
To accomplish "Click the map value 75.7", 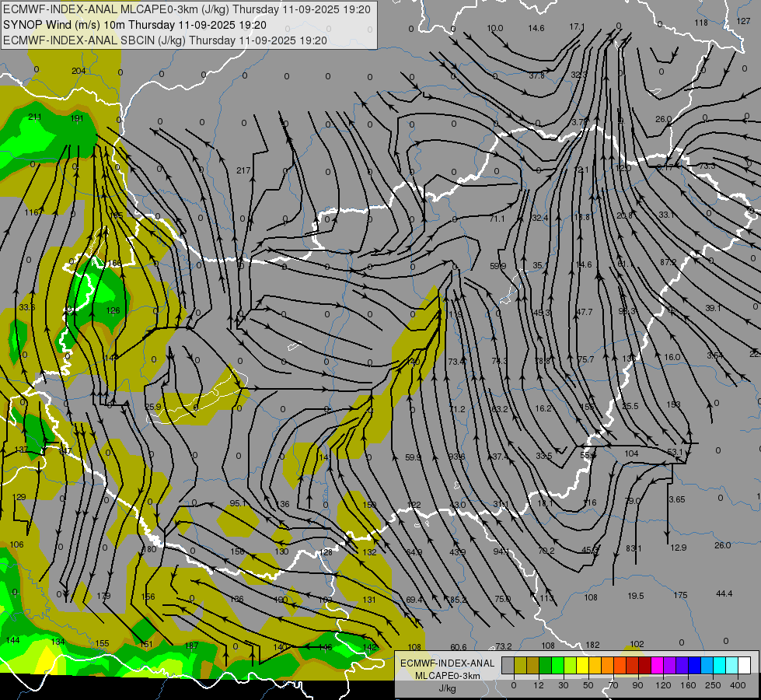I will tap(586, 359).
